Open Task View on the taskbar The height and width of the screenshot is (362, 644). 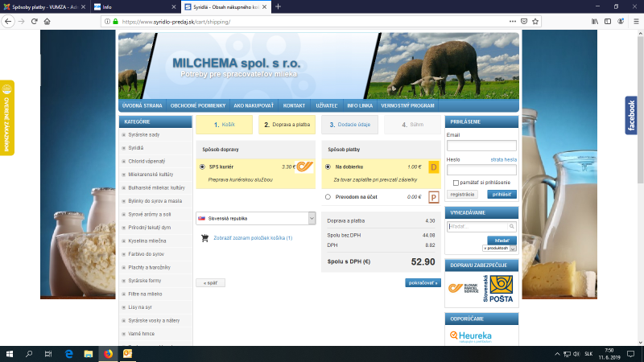48,354
